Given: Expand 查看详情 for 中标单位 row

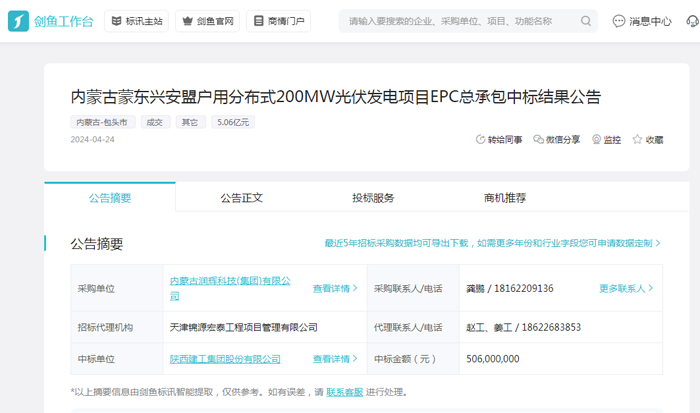Looking at the screenshot, I should click(x=335, y=359).
